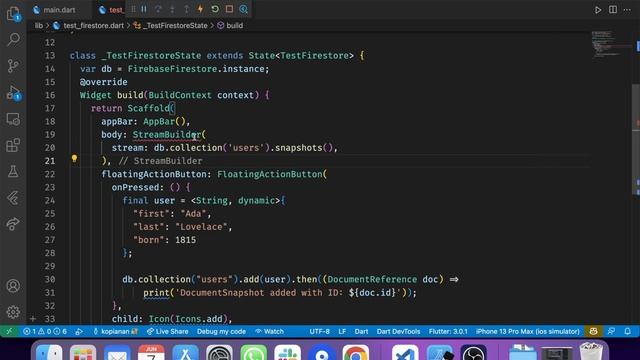Open Dart DevTools from status bar

[398, 331]
